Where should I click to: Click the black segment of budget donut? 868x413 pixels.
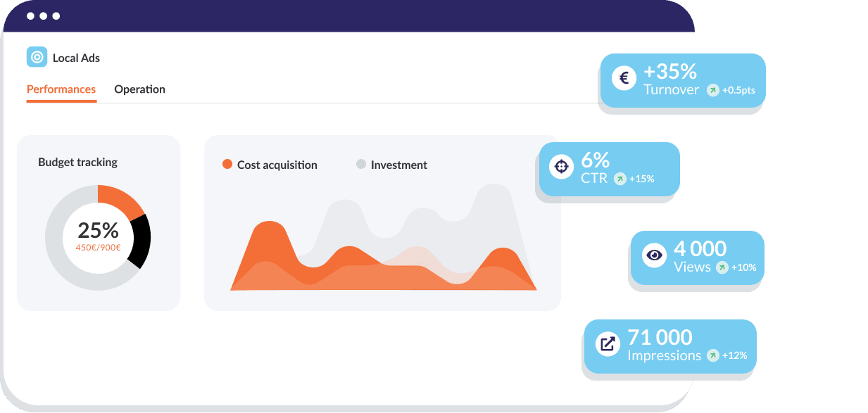coord(140,241)
